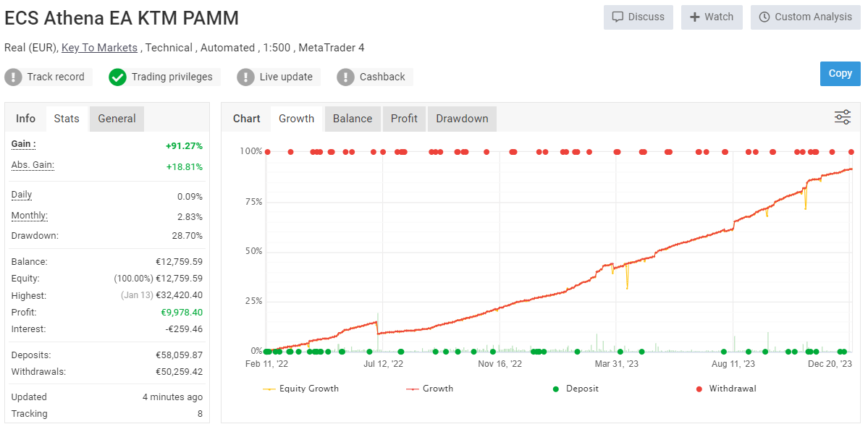Click the Live update status icon
This screenshot has width=868, height=432.
pyautogui.click(x=245, y=77)
